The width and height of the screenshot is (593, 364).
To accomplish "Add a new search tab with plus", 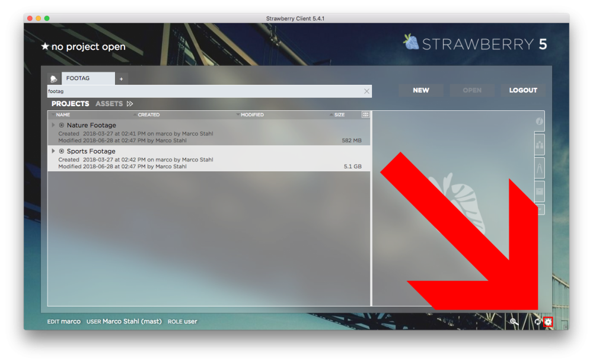I will (121, 79).
